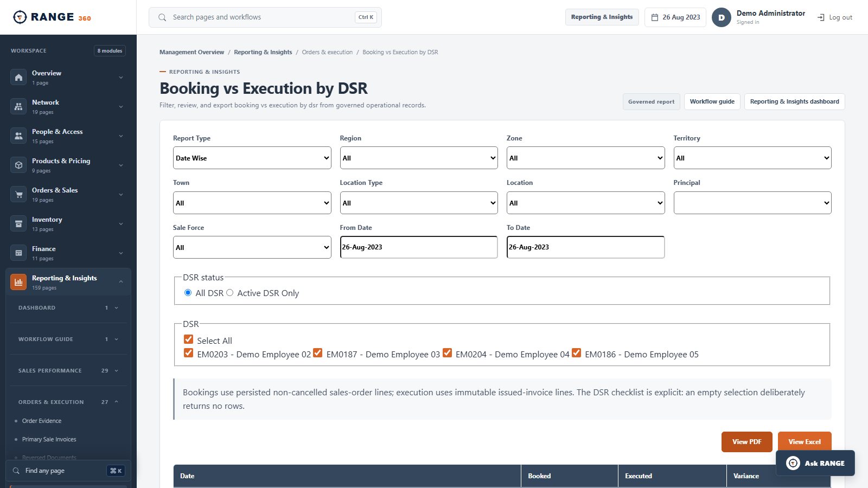
Task: Uncheck EM0186 - Demo Employee 05
Action: tap(576, 353)
